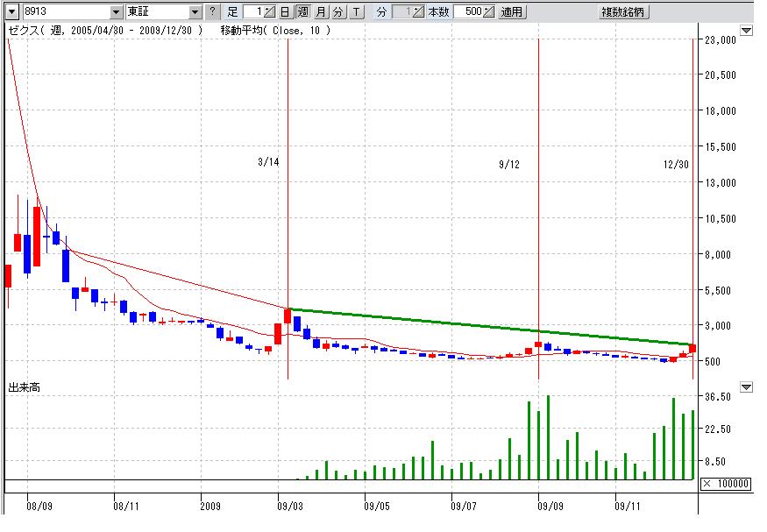
Task: Select the weekly (週) timeframe button
Action: coord(302,12)
